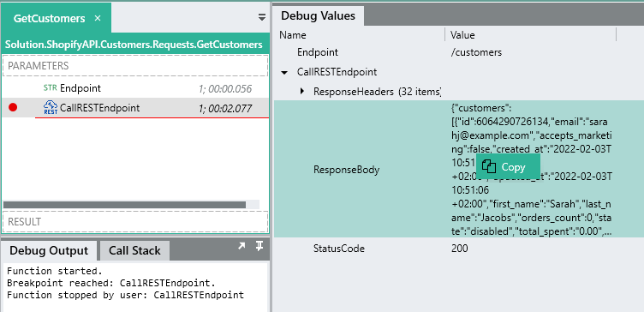
Task: Pop out the Debug Output panel
Action: 241,246
